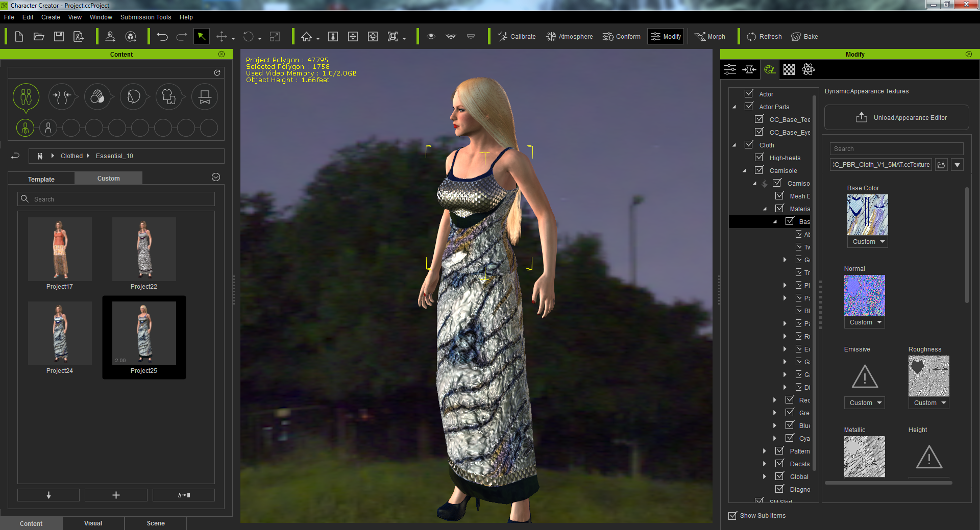The image size is (980, 530).
Task: Collapse the Actor Parts tree node
Action: click(734, 107)
